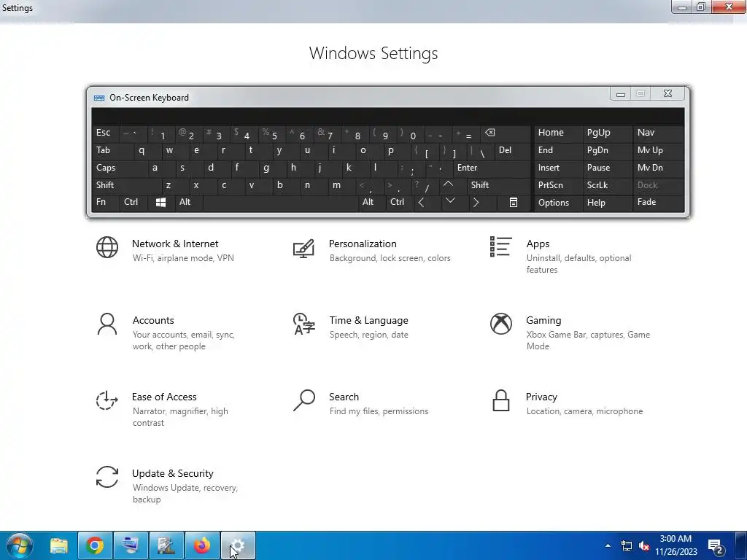The image size is (747, 560).
Task: Tap the End key
Action: 558,150
